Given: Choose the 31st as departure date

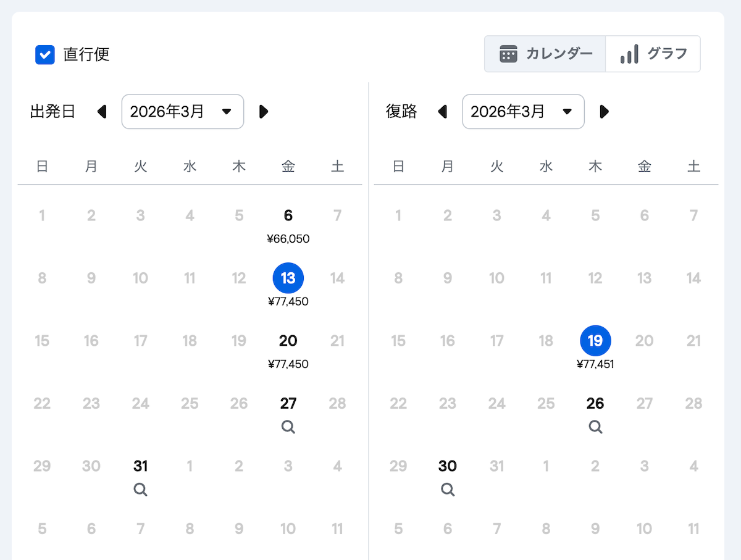Looking at the screenshot, I should (141, 466).
